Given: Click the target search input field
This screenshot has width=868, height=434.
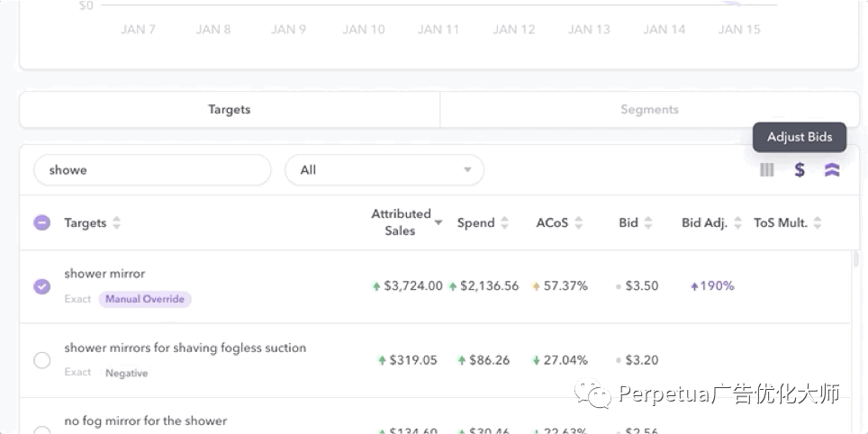Looking at the screenshot, I should tap(152, 170).
